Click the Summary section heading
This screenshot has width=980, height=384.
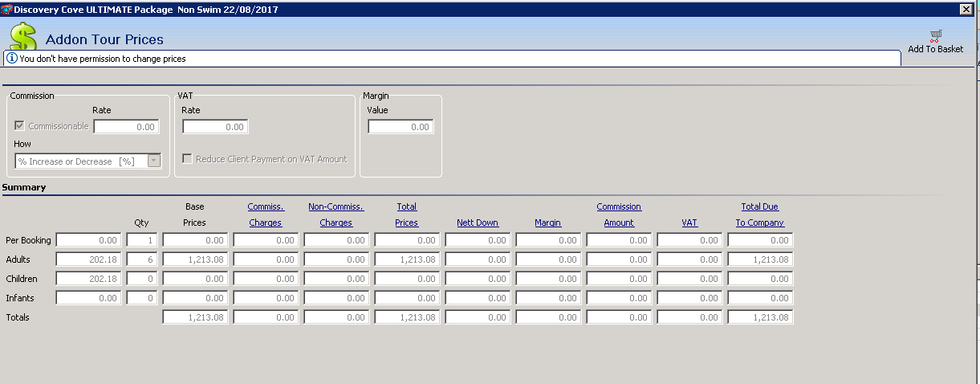click(24, 187)
